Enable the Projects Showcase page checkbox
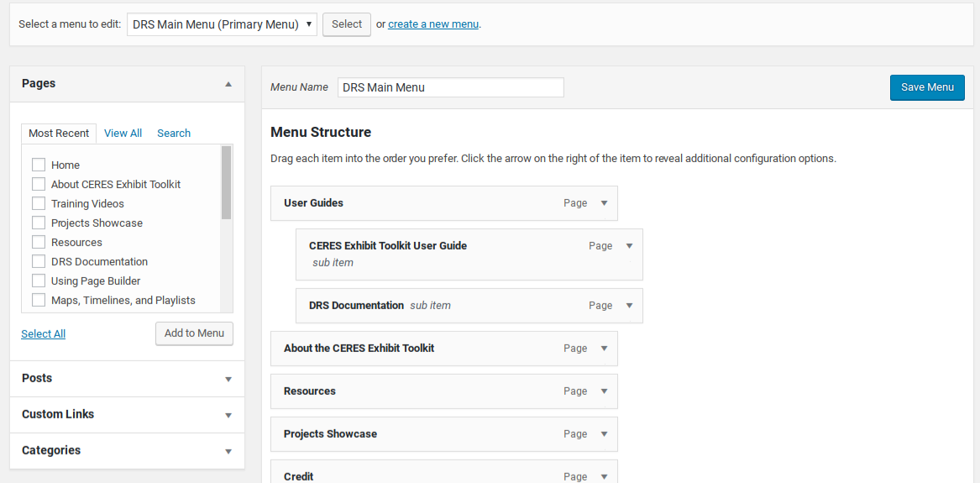The image size is (980, 483). (39, 223)
